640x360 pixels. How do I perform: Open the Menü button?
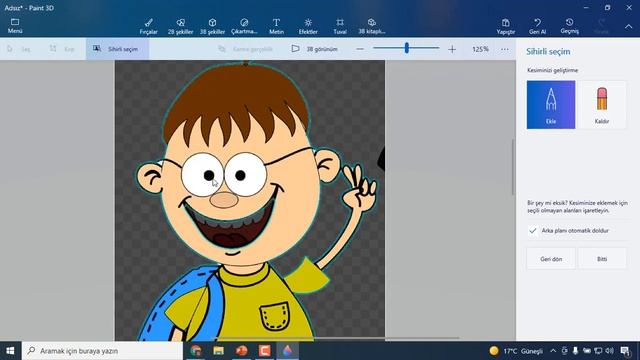15,26
